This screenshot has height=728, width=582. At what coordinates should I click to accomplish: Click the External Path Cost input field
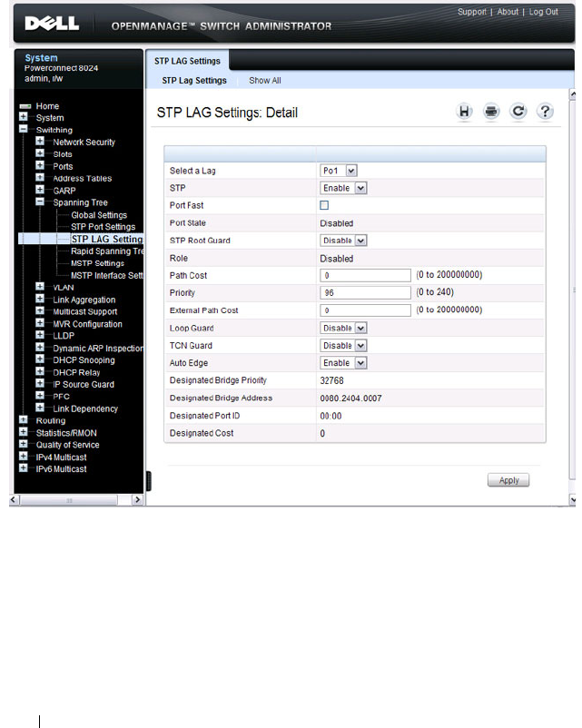[x=366, y=310]
